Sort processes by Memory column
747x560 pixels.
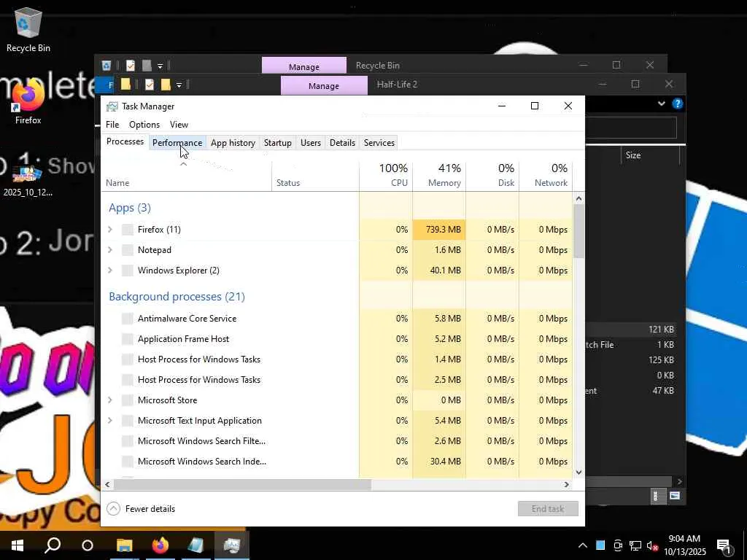pyautogui.click(x=439, y=175)
